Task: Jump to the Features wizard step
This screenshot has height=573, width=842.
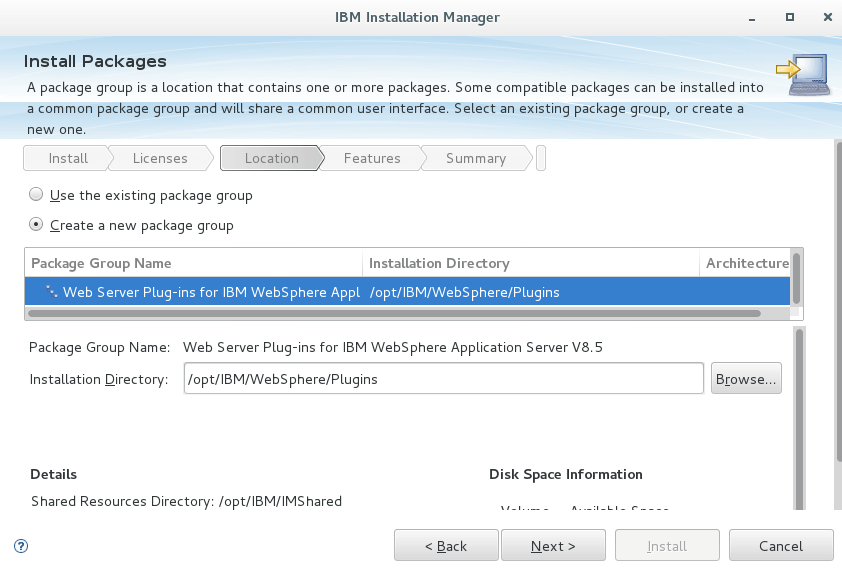Action: pyautogui.click(x=372, y=158)
